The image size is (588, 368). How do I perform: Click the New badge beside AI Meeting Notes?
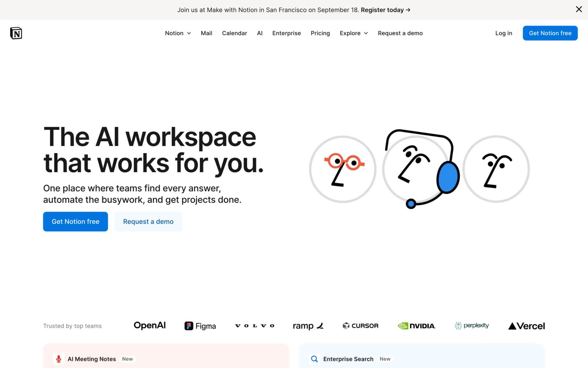point(128,359)
